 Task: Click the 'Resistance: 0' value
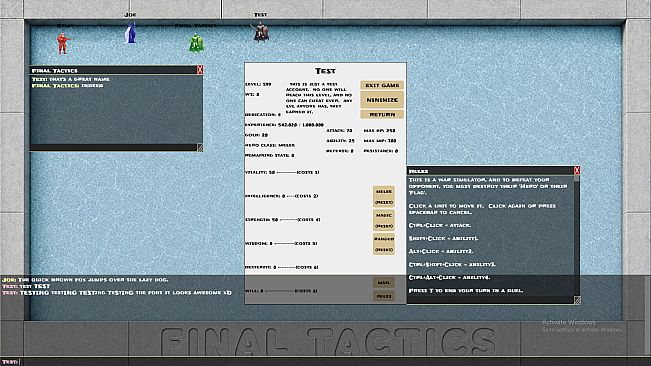[x=381, y=151]
